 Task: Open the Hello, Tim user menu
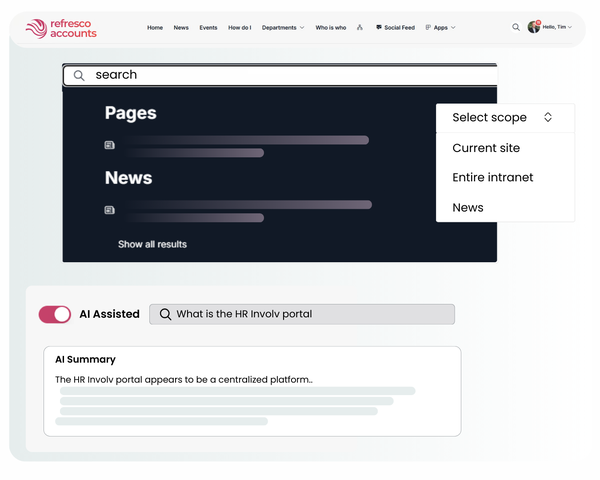click(x=557, y=27)
